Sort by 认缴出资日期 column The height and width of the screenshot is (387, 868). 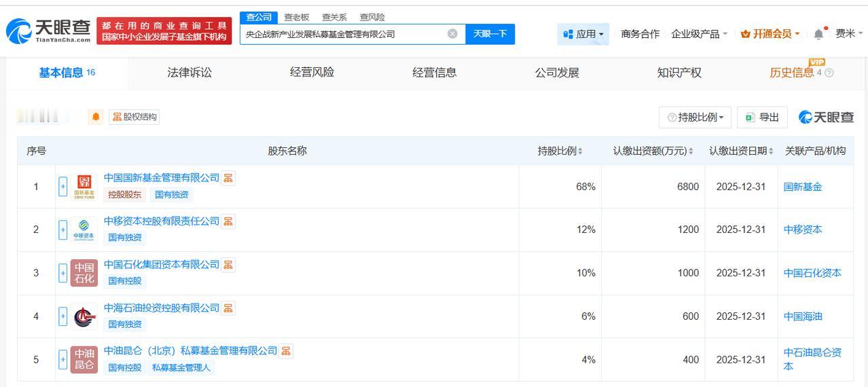coord(741,151)
